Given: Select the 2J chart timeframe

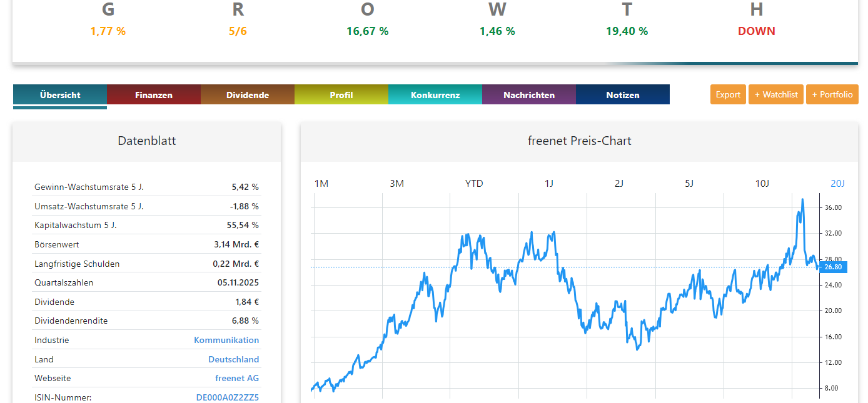Looking at the screenshot, I should coord(619,183).
